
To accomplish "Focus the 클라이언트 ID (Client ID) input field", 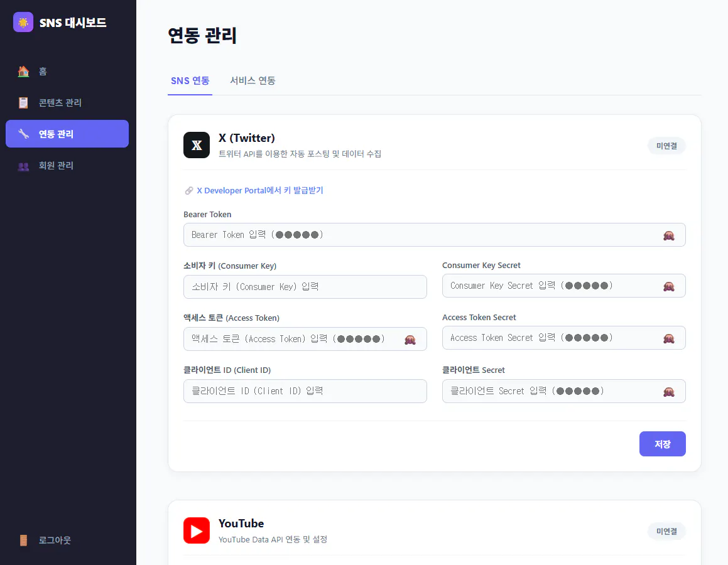I will 305,390.
